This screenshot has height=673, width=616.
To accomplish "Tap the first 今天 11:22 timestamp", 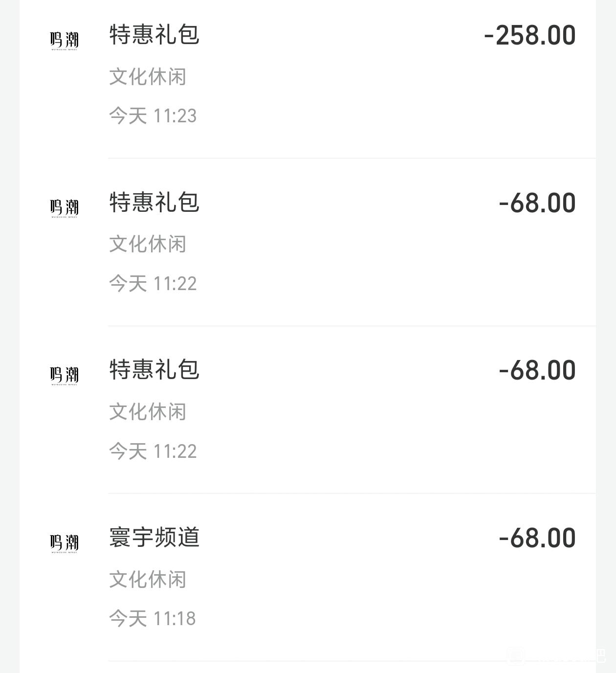I will tap(153, 284).
